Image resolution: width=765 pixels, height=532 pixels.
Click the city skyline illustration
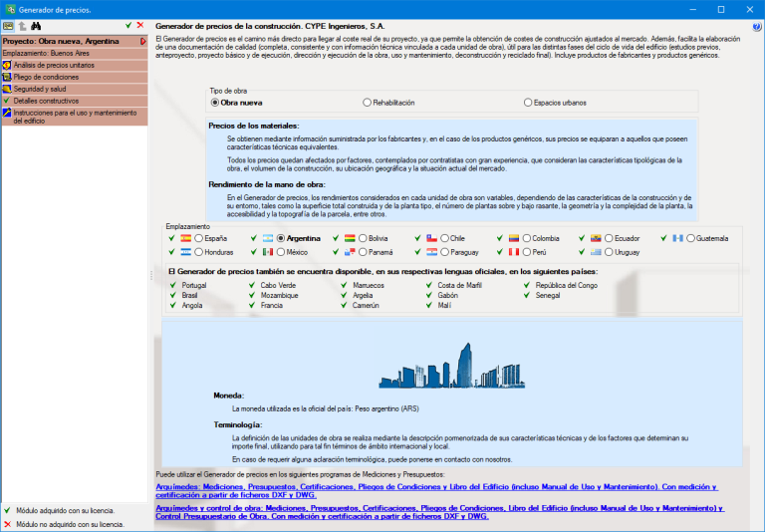pyautogui.click(x=452, y=366)
